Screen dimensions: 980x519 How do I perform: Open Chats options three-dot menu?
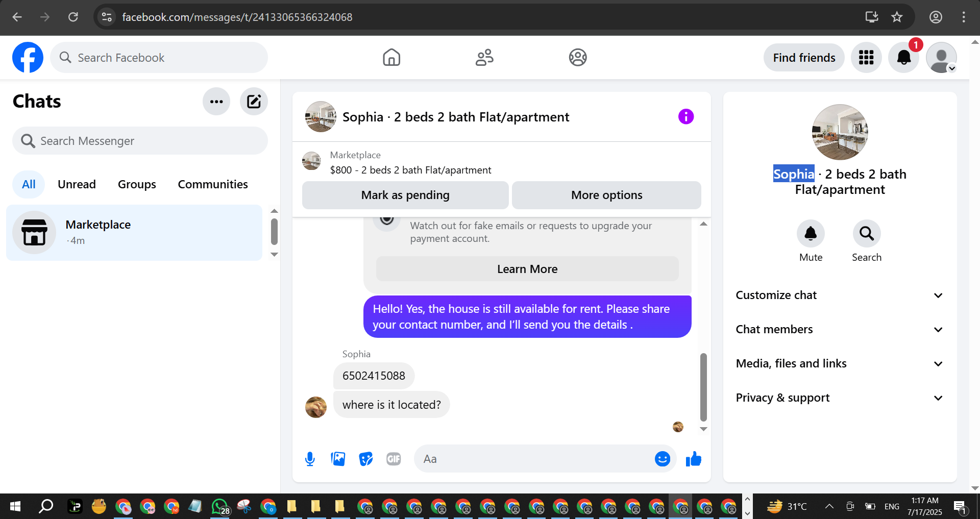pyautogui.click(x=216, y=102)
